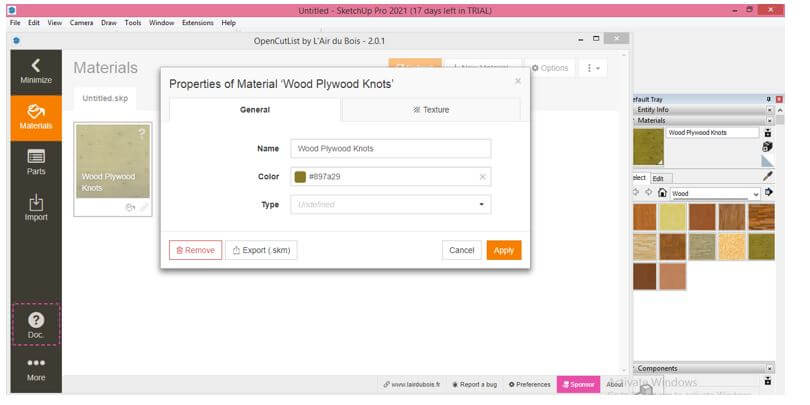Click the #897a29 color swatch
Image resolution: width=810 pixels, height=405 pixels.
click(x=300, y=177)
